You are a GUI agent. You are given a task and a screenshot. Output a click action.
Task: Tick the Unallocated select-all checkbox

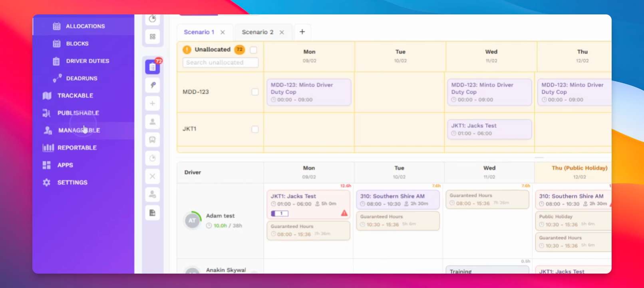[253, 50]
